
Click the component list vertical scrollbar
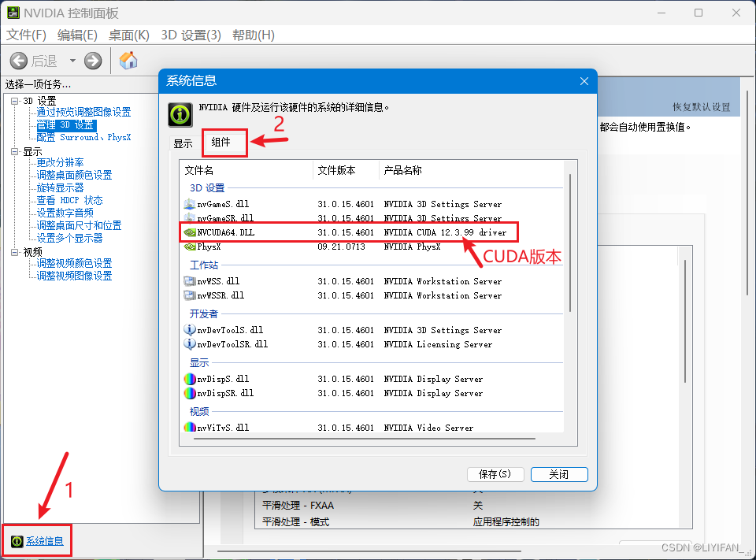pos(570,243)
